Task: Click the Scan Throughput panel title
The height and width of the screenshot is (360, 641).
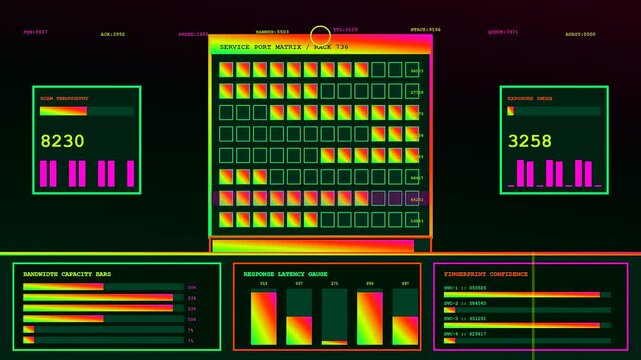Action: (64, 98)
